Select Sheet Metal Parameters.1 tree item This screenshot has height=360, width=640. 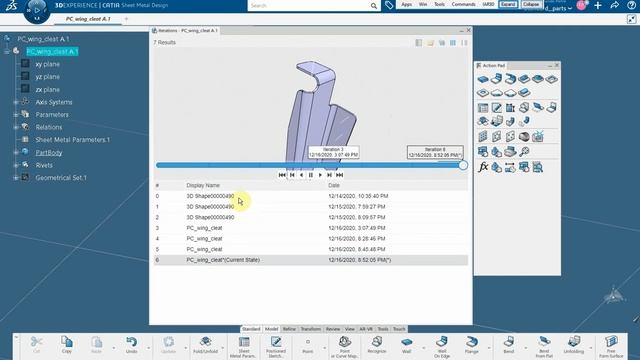point(72,140)
